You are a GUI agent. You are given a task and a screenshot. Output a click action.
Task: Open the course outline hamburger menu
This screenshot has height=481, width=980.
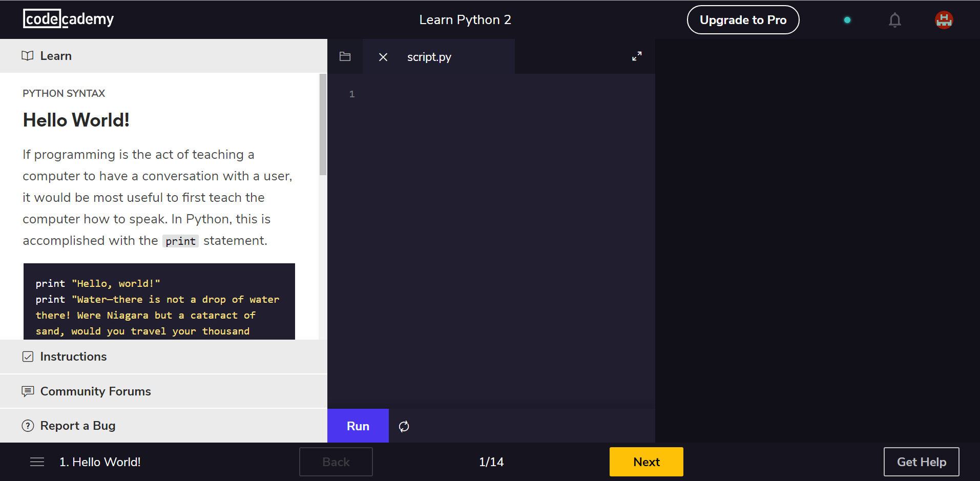pyautogui.click(x=37, y=462)
